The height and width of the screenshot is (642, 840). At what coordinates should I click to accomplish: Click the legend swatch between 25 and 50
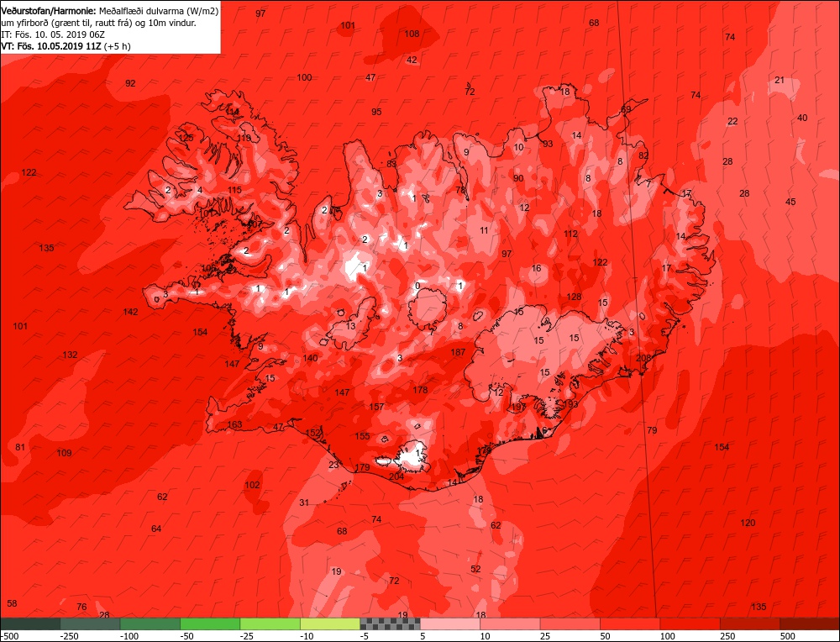coord(570,624)
